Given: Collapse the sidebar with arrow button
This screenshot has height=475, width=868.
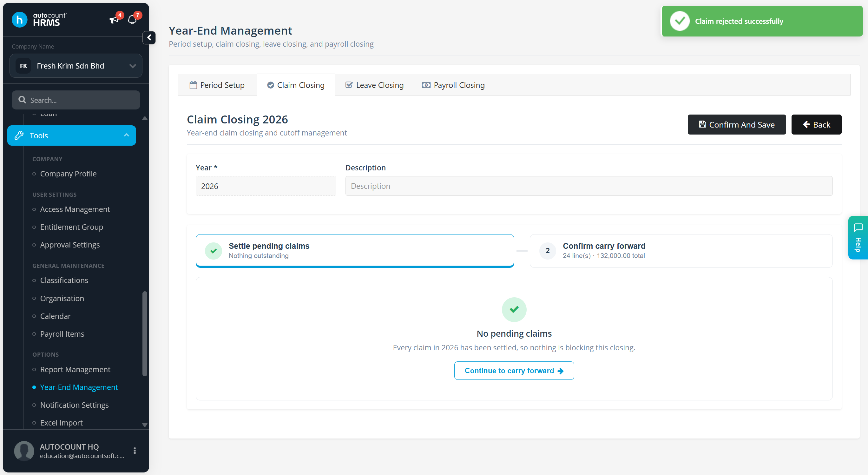Looking at the screenshot, I should click(x=149, y=37).
